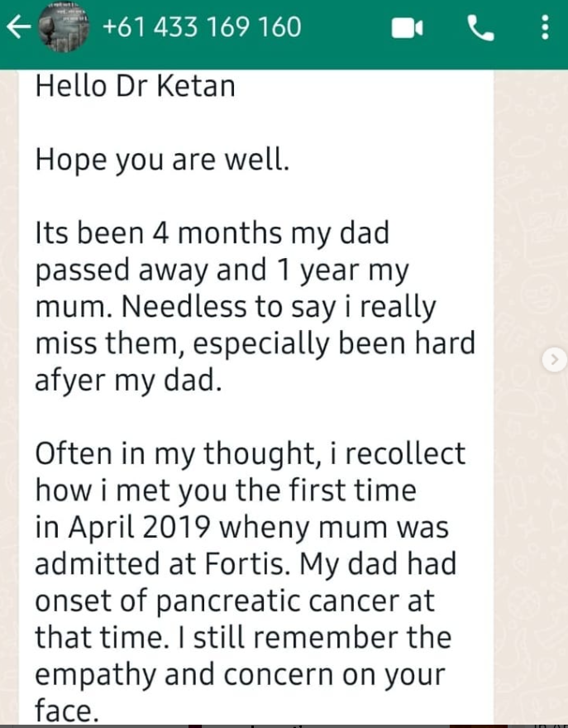Screen dimensions: 568x728
Task: Click the "Hello Dr Ketan" greeting line
Action: coord(135,86)
